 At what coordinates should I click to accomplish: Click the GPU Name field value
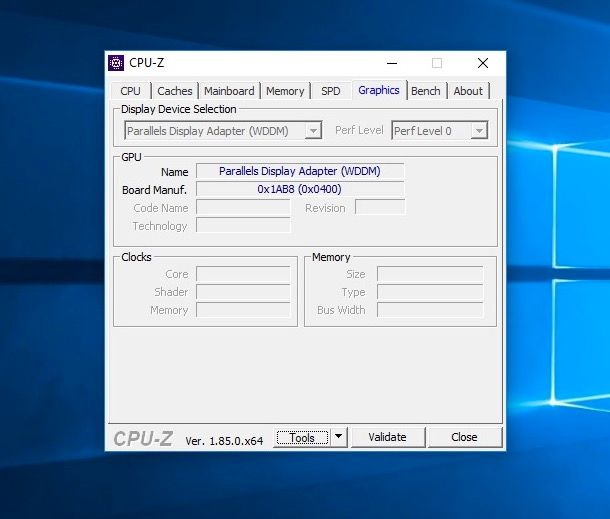pos(300,171)
